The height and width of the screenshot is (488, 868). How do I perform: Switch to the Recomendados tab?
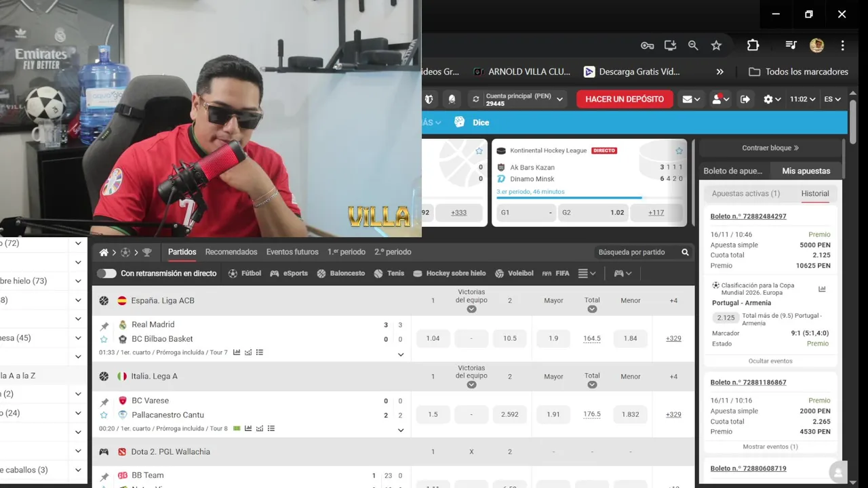231,252
